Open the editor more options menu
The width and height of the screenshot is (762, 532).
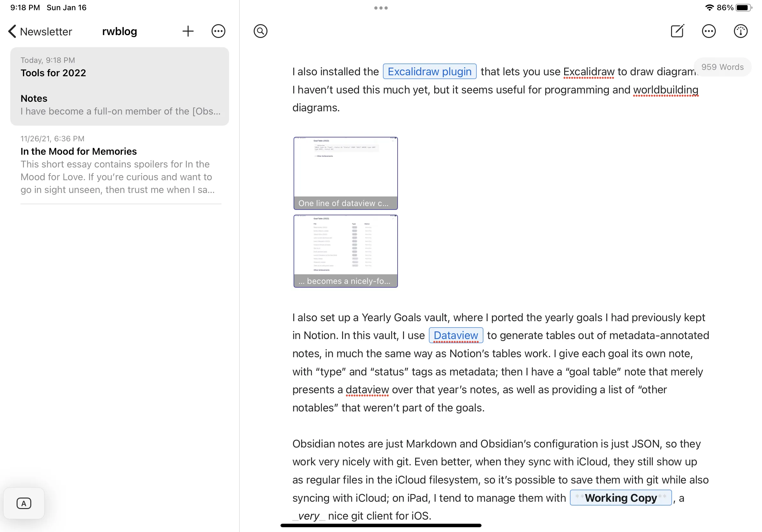709,32
